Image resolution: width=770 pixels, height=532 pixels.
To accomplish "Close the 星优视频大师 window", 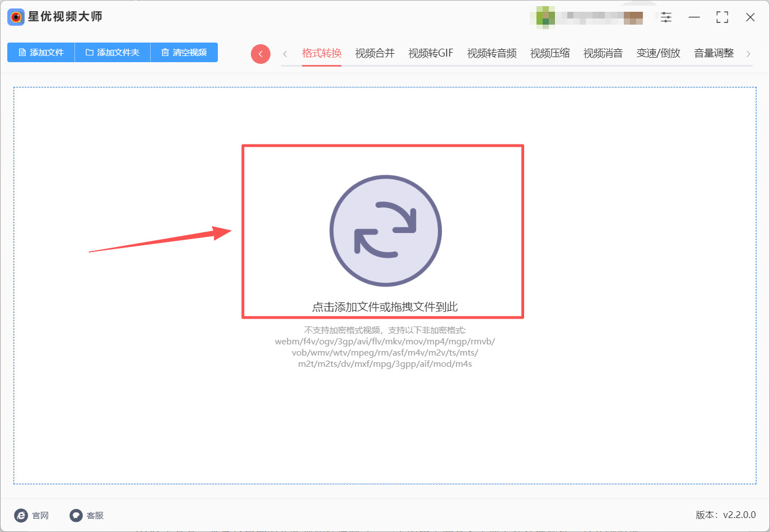I will pos(750,17).
